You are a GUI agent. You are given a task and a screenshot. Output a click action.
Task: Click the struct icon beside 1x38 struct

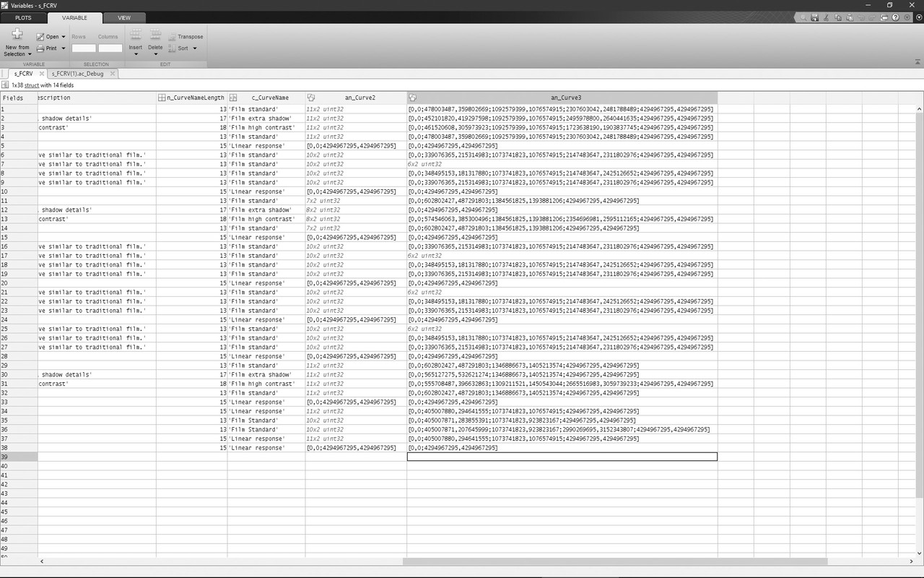coord(6,85)
